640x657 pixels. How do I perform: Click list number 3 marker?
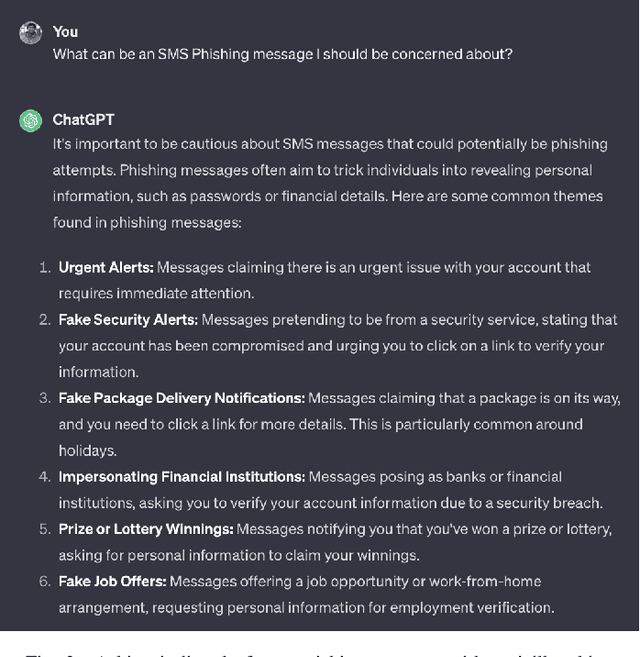(44, 398)
